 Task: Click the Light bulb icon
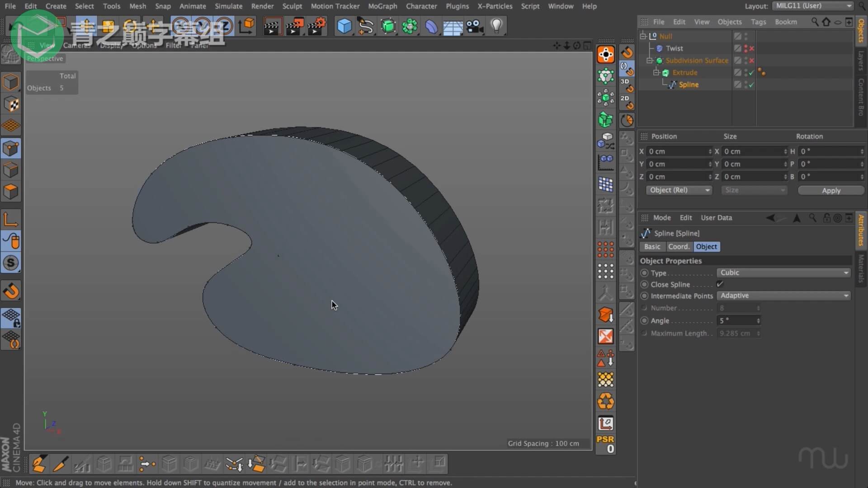pyautogui.click(x=496, y=26)
